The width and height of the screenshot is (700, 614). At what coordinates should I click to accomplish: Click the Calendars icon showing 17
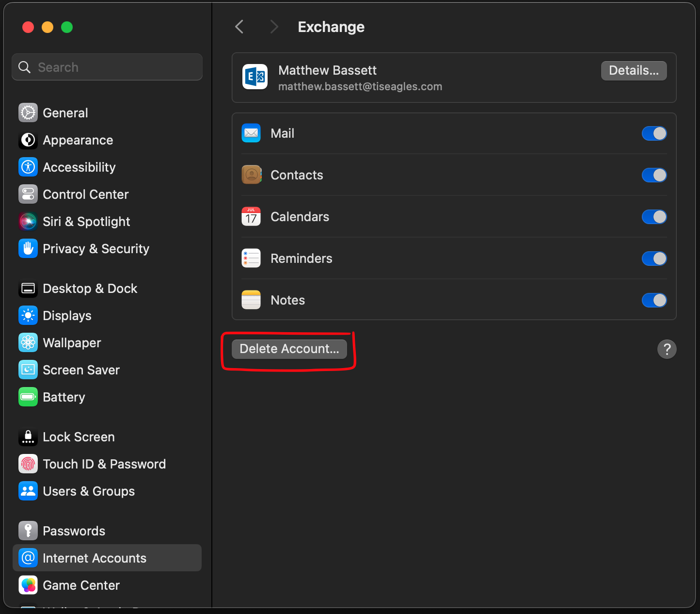point(251,217)
